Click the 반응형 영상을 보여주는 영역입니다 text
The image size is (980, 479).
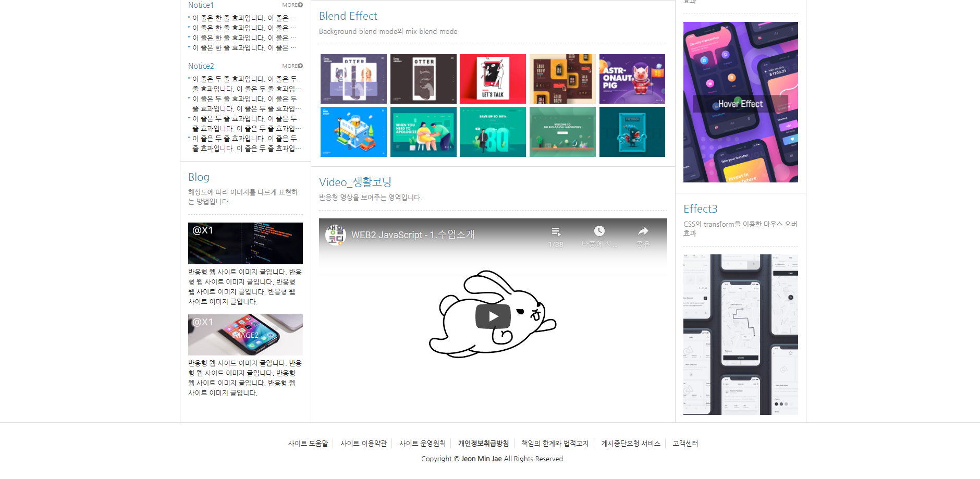(371, 198)
